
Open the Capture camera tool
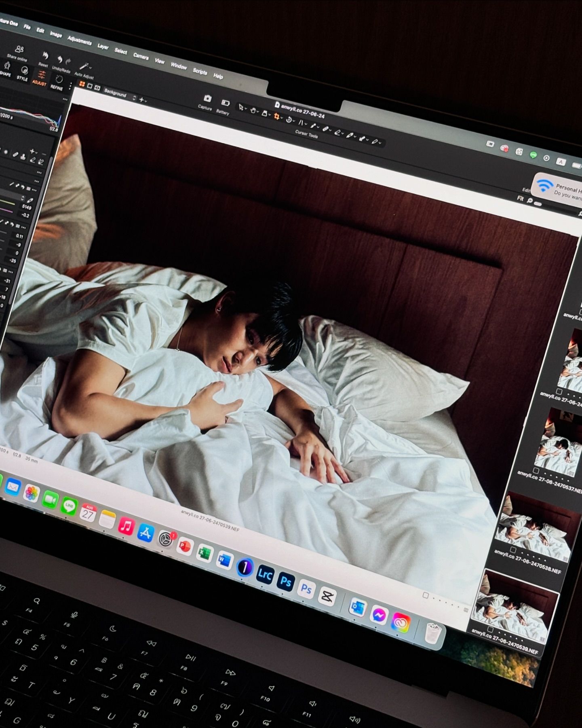click(207, 99)
